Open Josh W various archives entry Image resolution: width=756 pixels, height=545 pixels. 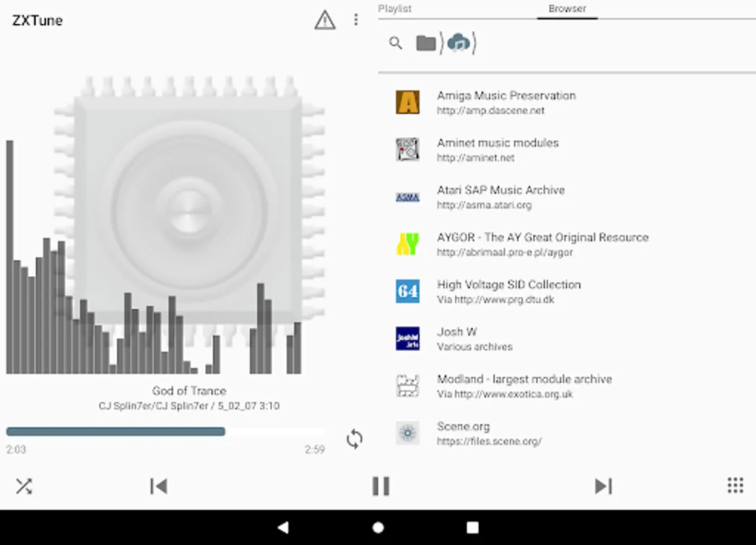coord(567,339)
